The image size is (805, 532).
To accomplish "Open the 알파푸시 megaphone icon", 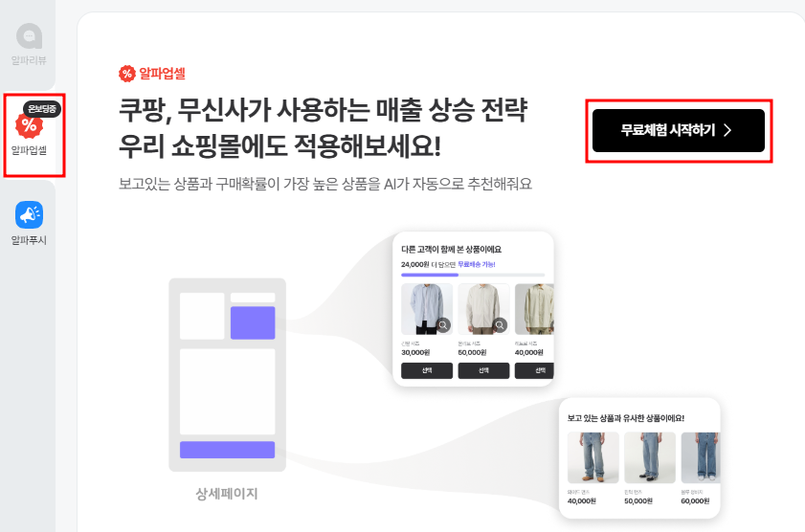I will (x=30, y=214).
